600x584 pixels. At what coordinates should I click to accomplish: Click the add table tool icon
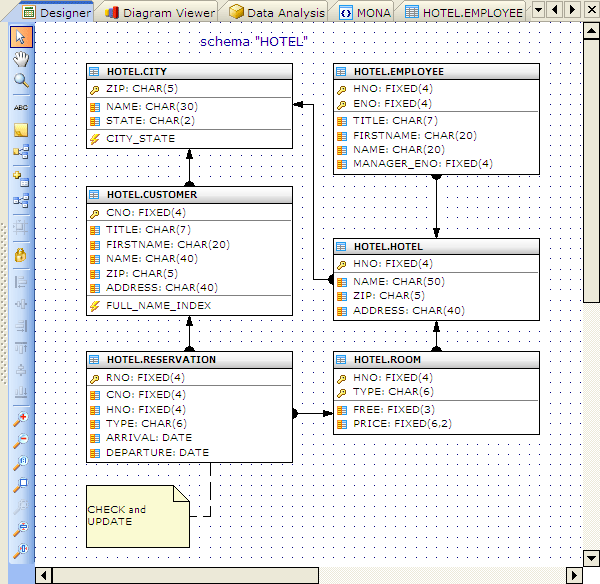click(x=21, y=178)
